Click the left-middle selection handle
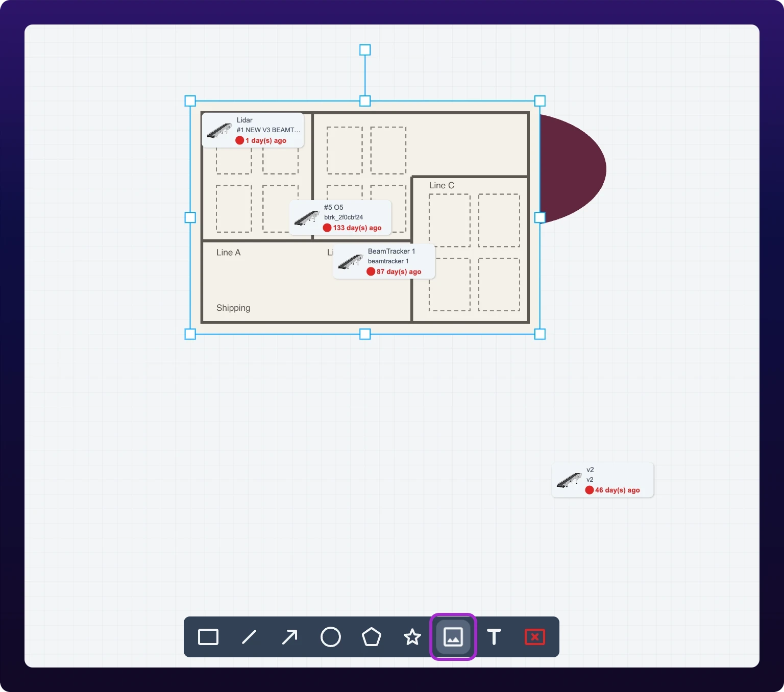The width and height of the screenshot is (784, 692). click(190, 217)
